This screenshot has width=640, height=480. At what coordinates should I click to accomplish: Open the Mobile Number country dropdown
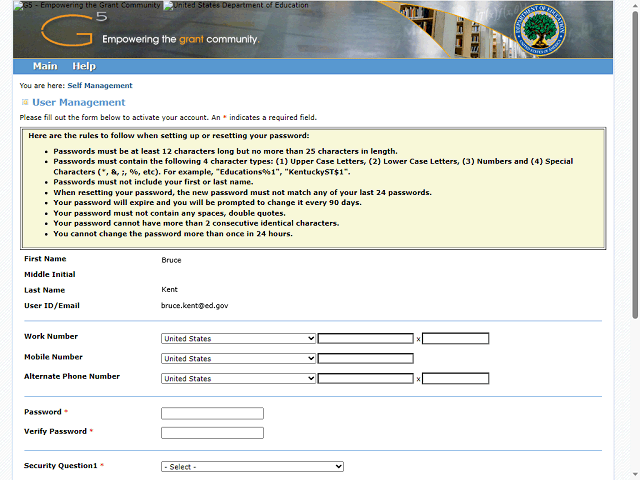[238, 359]
